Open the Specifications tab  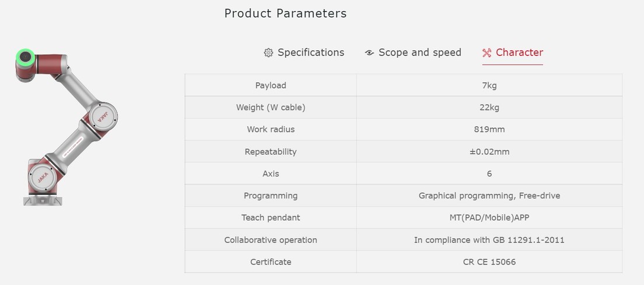[310, 53]
